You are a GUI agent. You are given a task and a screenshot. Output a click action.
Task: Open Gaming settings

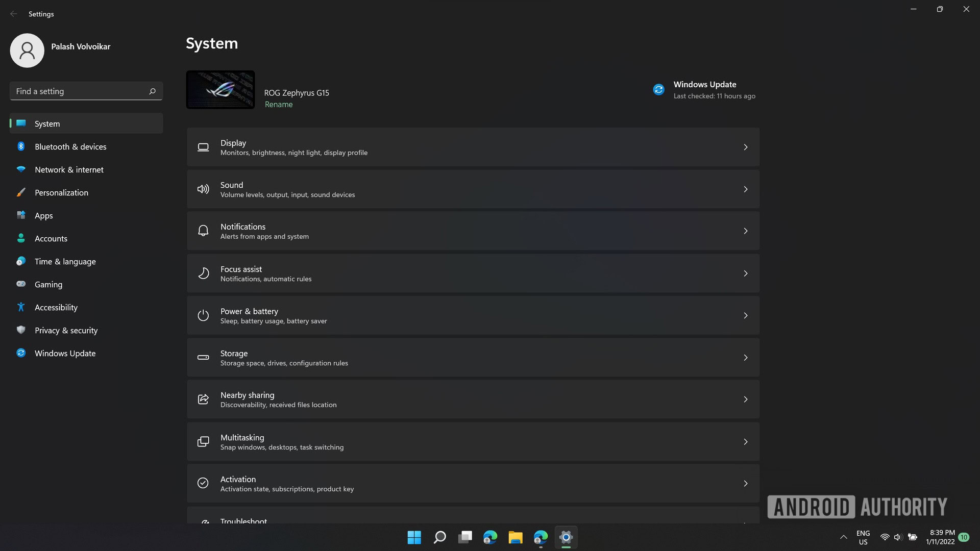[86, 284]
